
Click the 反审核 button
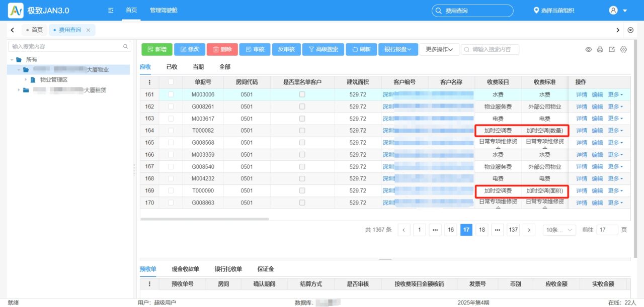point(286,49)
